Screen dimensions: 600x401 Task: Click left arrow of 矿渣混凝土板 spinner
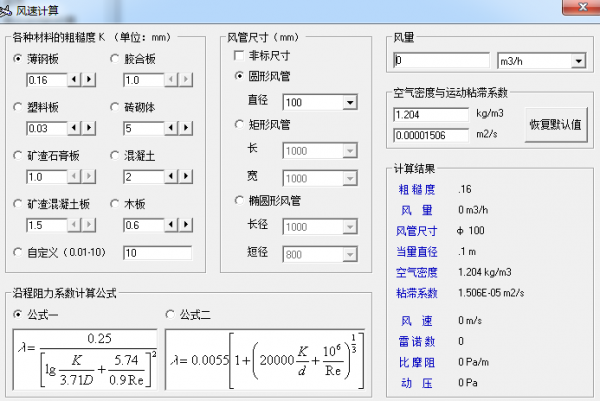(74, 225)
